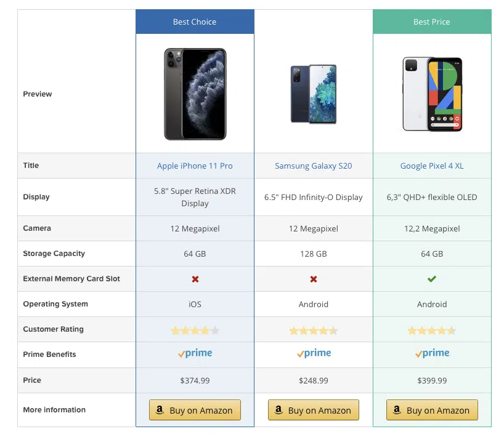504x437 pixels.
Task: Open the Apple iPhone 11 Pro title link
Action: (195, 166)
